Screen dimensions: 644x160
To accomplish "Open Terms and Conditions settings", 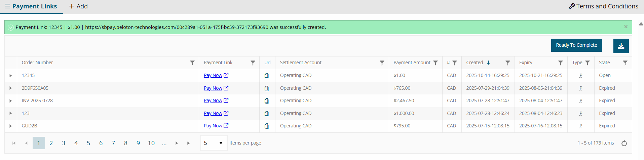I will [x=603, y=6].
